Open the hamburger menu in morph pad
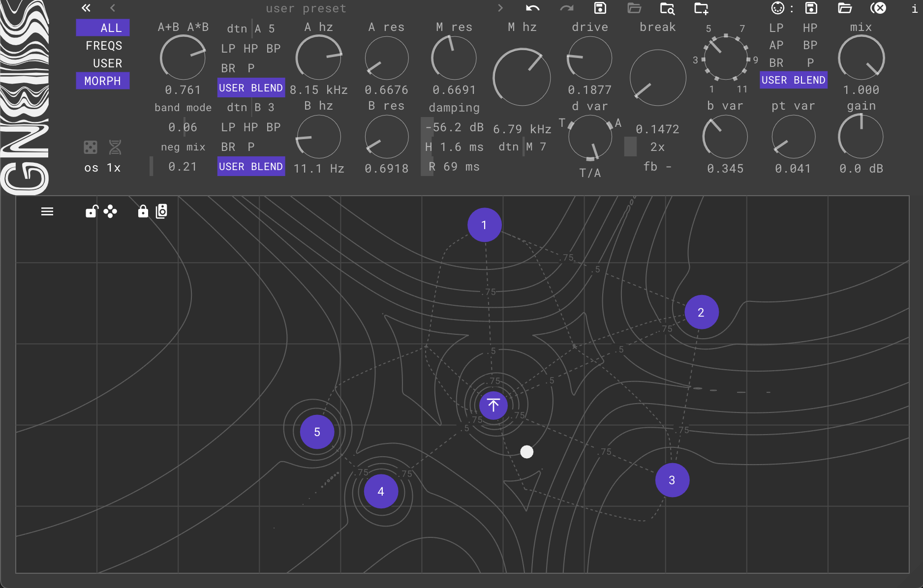923x588 pixels. pos(47,212)
